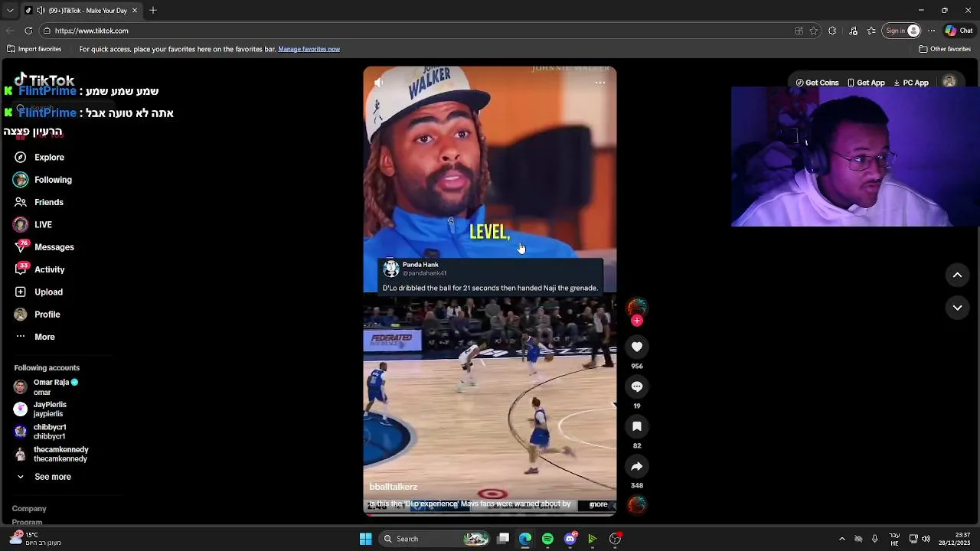Show hidden system tray icons

click(x=842, y=539)
